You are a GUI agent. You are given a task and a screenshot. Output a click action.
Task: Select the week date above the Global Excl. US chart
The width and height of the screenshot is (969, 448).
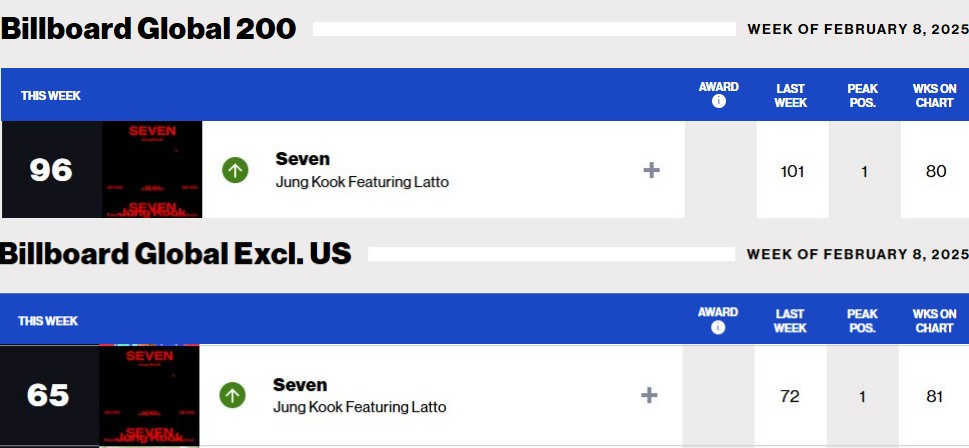(x=858, y=255)
